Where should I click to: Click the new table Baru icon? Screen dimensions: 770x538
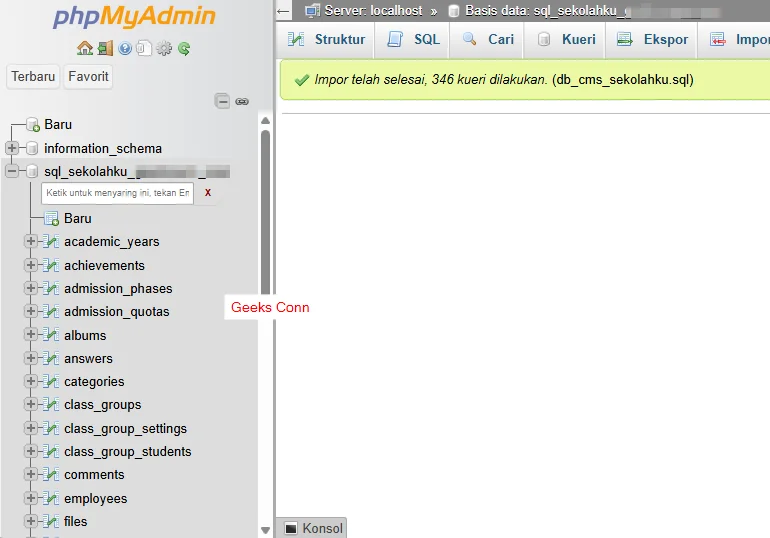(x=52, y=218)
